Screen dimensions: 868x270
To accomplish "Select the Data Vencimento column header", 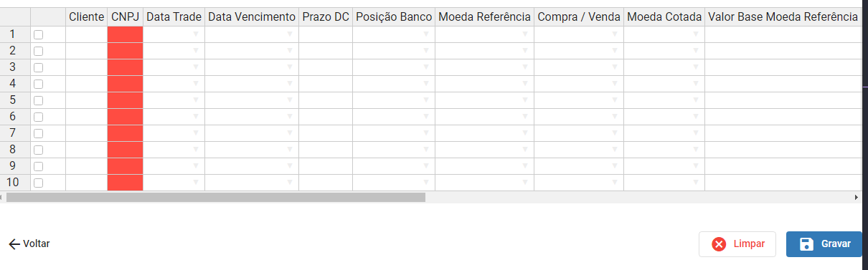I will click(x=252, y=16).
